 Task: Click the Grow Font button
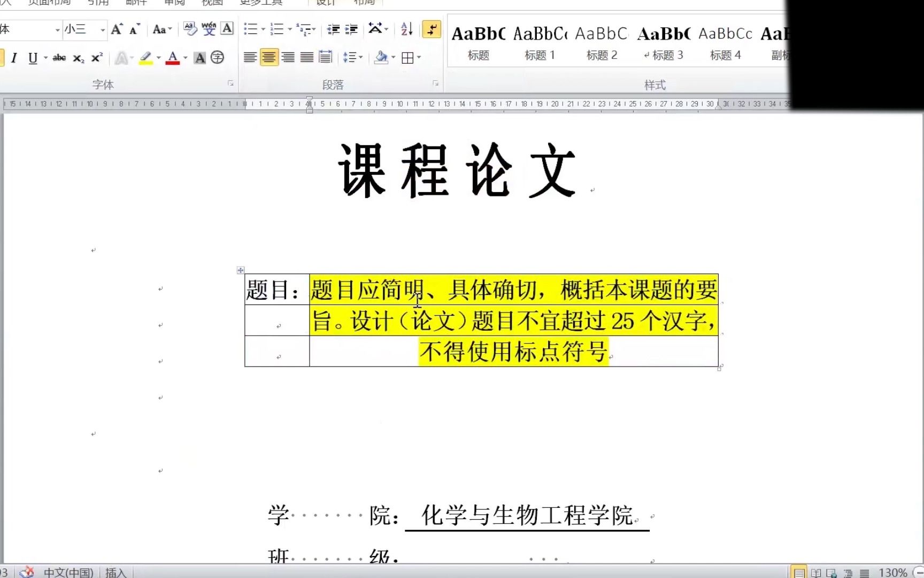(x=117, y=29)
